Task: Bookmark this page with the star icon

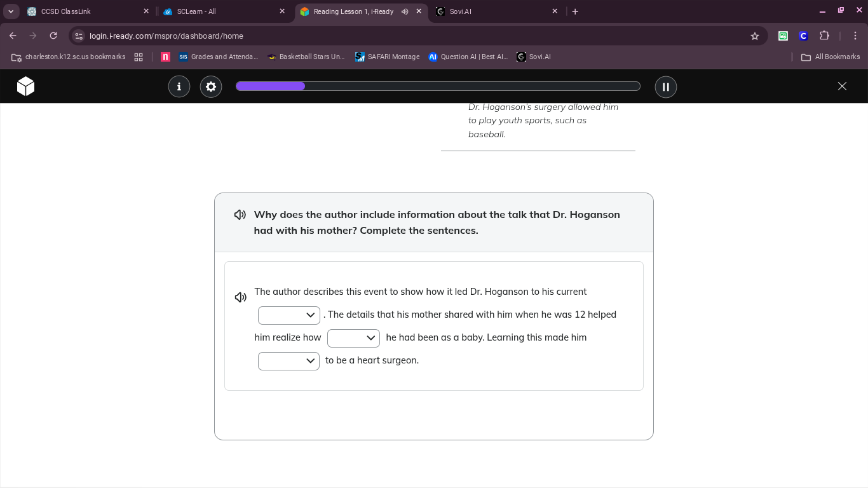Action: click(x=755, y=36)
